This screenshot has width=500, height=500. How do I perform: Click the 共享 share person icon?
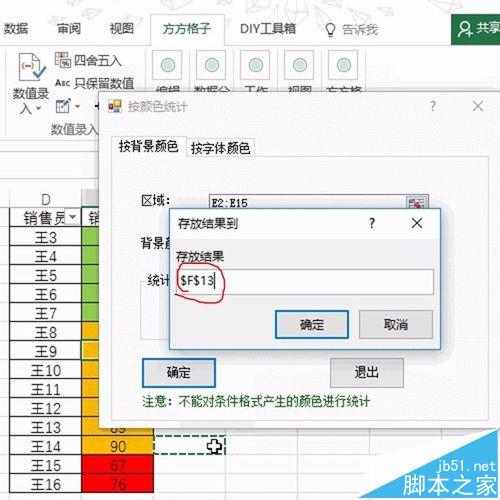(464, 29)
